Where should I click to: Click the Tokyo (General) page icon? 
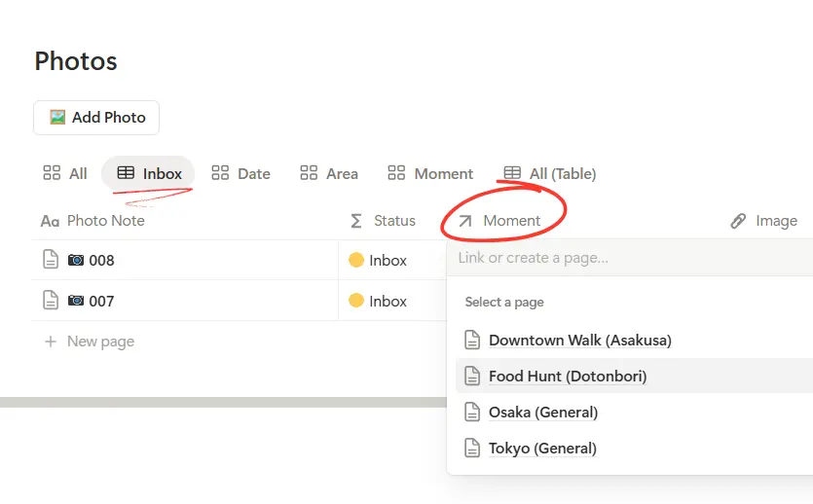coord(472,449)
